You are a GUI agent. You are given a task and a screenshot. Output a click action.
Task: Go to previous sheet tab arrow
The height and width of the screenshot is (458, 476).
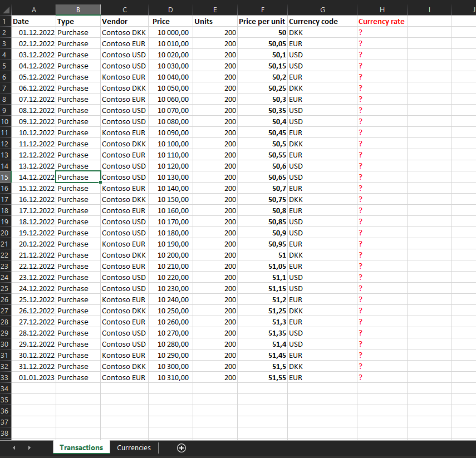(14, 447)
